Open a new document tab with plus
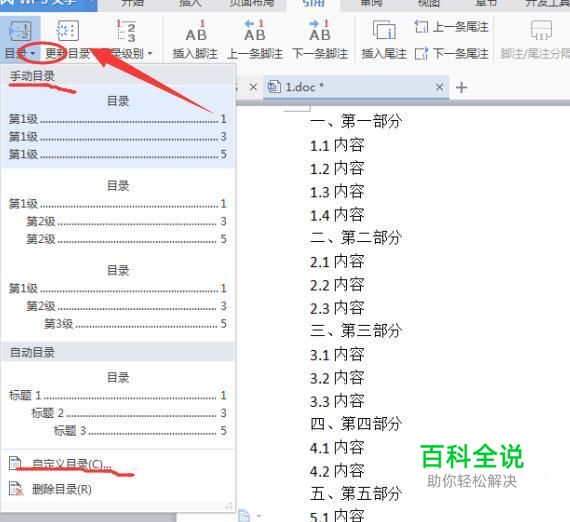 point(461,88)
